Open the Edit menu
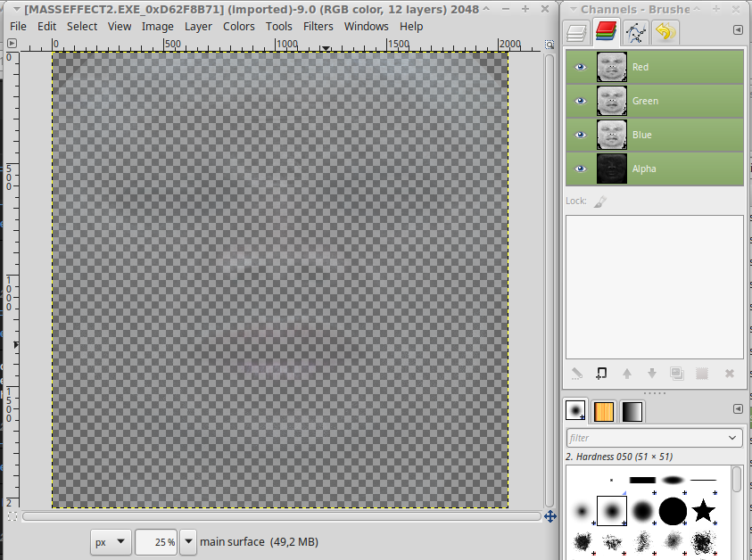The width and height of the screenshot is (752, 560). click(x=46, y=27)
